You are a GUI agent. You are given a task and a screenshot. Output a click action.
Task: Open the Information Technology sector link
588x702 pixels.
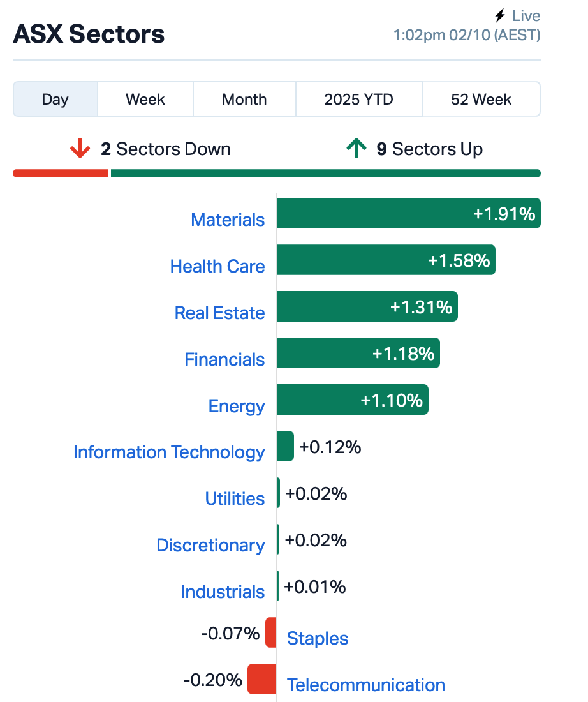pos(169,452)
